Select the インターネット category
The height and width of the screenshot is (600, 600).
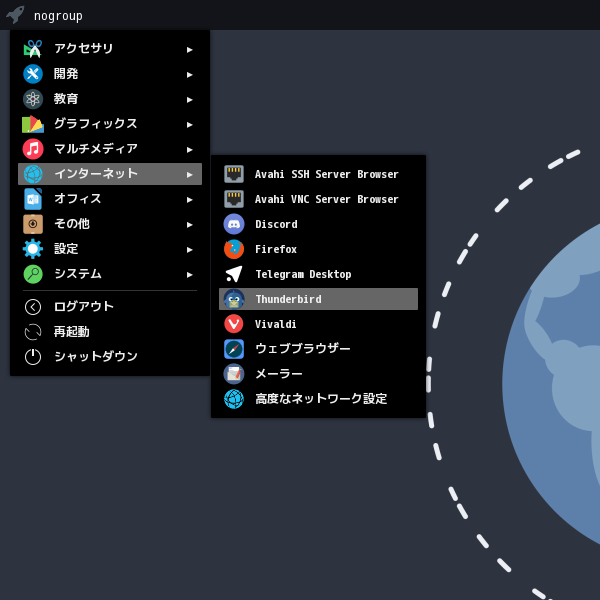[110, 174]
